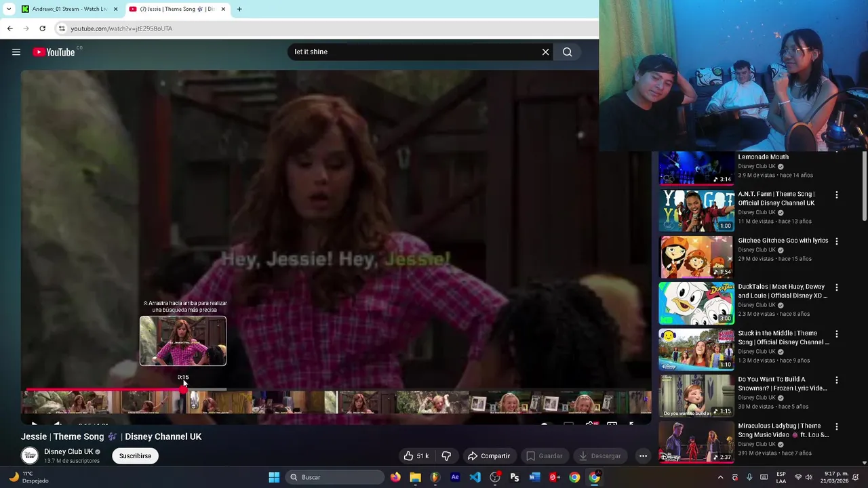Open the Windows Start menu
Screen dimensions: 868x488
(274, 477)
